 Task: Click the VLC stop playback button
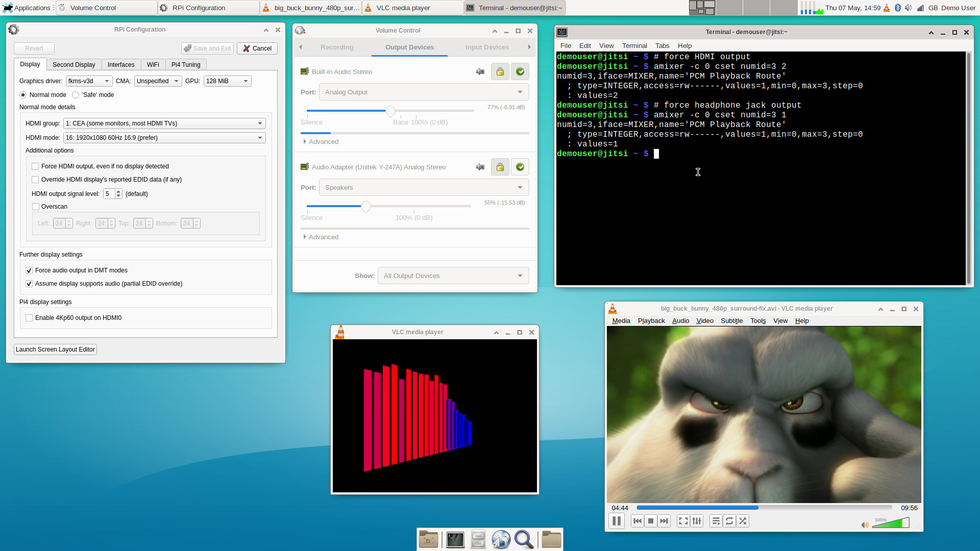tap(650, 521)
